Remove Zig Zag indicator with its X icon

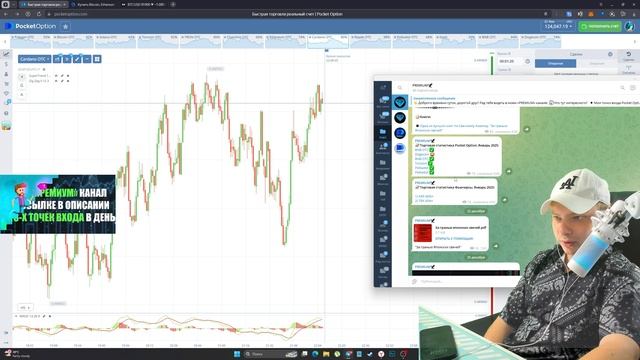pyautogui.click(x=68, y=81)
